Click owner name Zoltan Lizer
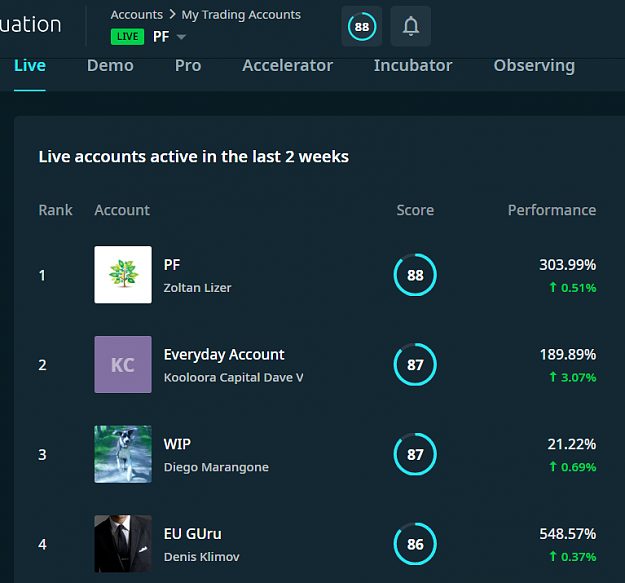Viewport: 625px width, 583px height. tap(197, 288)
